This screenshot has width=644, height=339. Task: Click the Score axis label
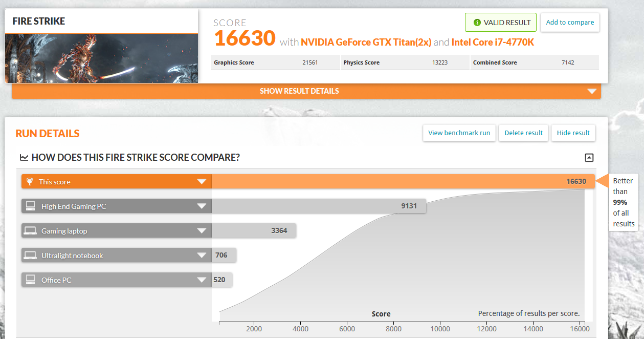[x=381, y=314]
